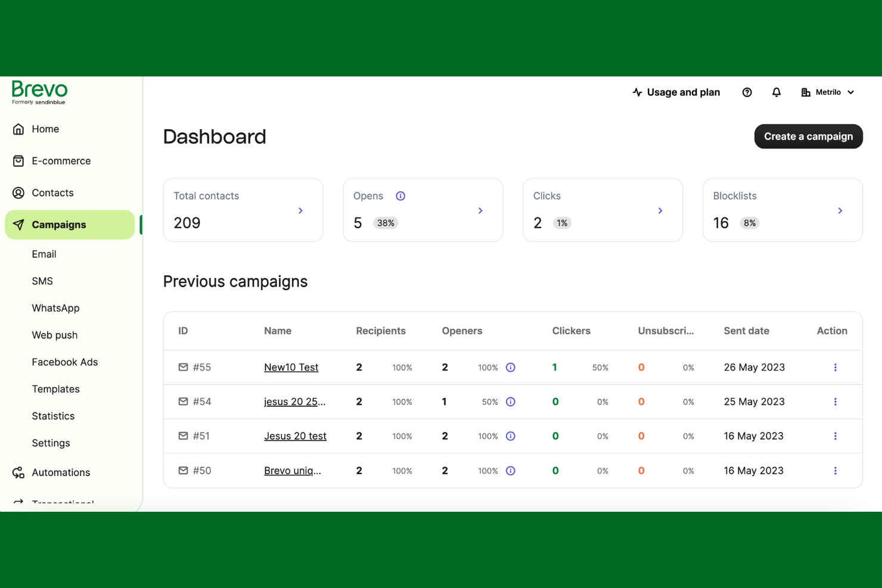Click the notifications bell icon
The image size is (882, 588).
point(776,92)
